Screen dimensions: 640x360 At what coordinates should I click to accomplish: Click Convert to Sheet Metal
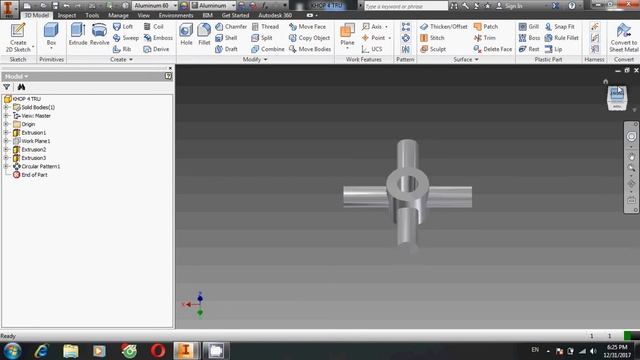(623, 38)
